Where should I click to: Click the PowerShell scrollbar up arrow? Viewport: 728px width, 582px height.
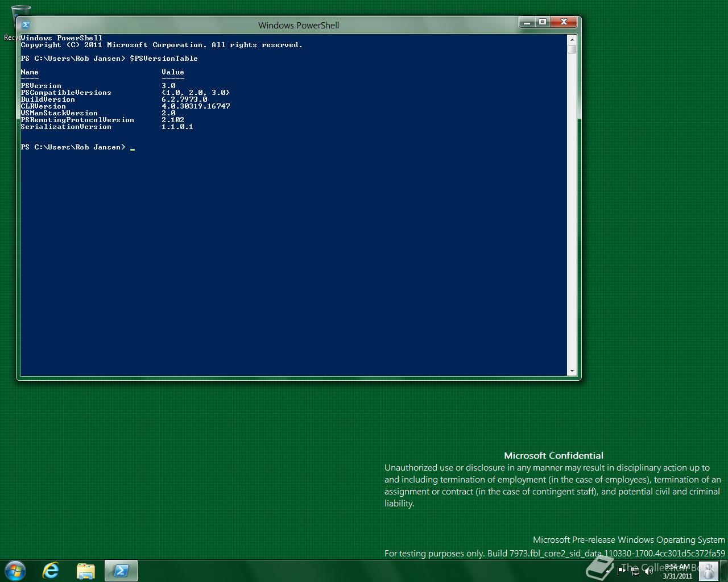point(572,39)
